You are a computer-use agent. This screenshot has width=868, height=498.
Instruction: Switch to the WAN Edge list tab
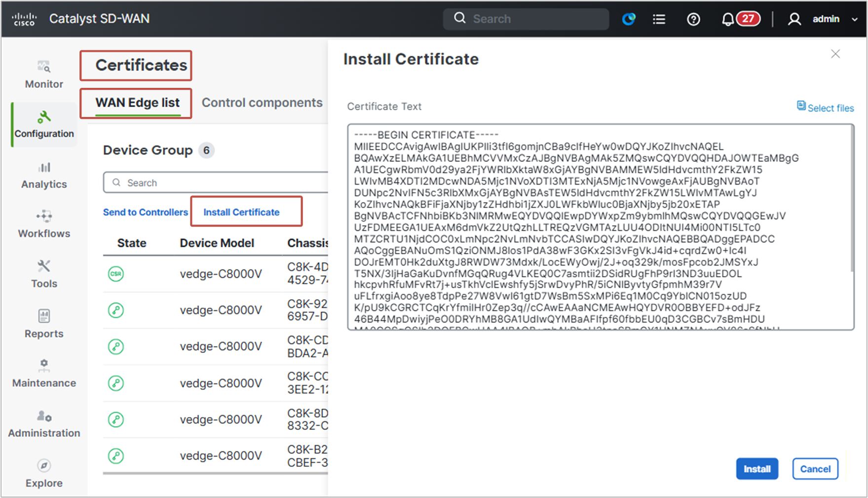point(137,103)
